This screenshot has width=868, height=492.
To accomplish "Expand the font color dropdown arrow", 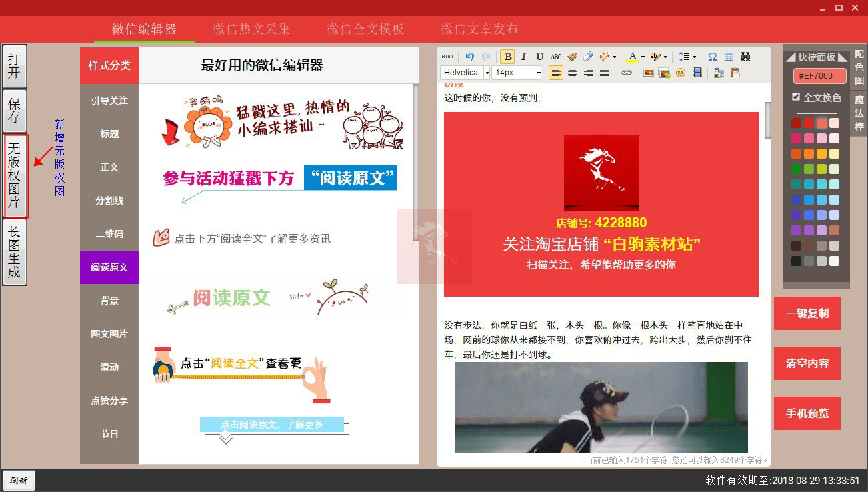I will [643, 57].
